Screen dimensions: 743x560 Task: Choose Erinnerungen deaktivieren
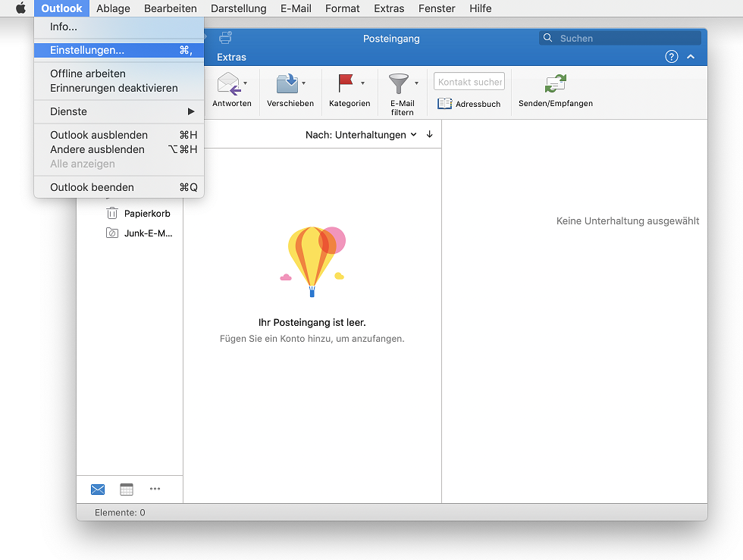tap(119, 88)
